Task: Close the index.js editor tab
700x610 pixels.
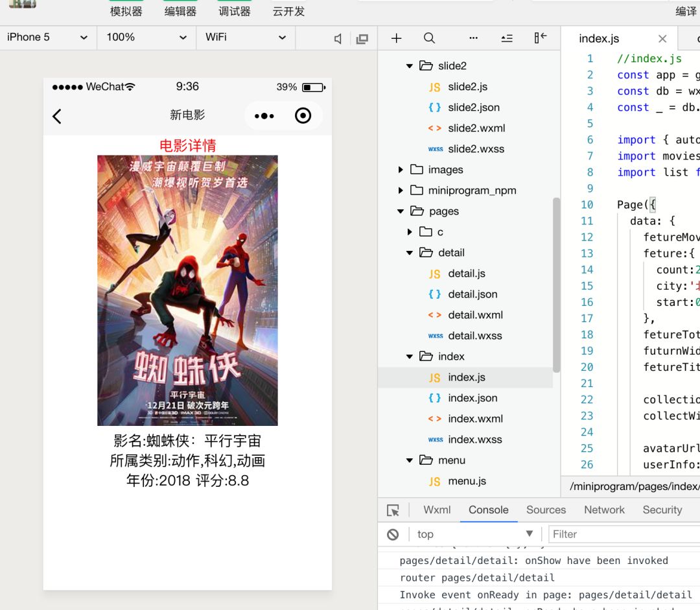Action: click(662, 39)
